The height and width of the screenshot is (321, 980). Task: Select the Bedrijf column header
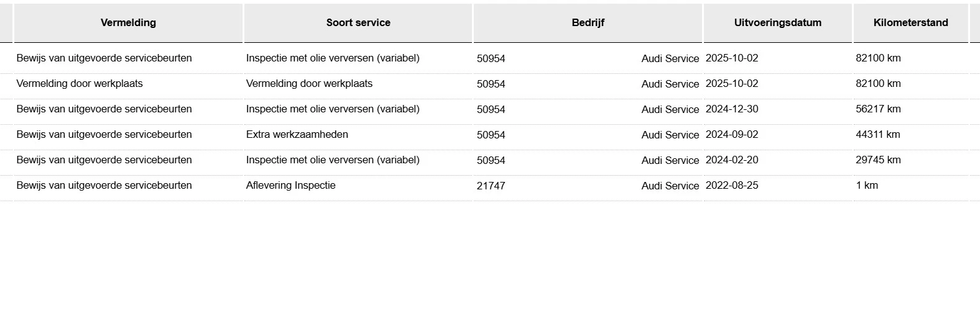click(588, 23)
